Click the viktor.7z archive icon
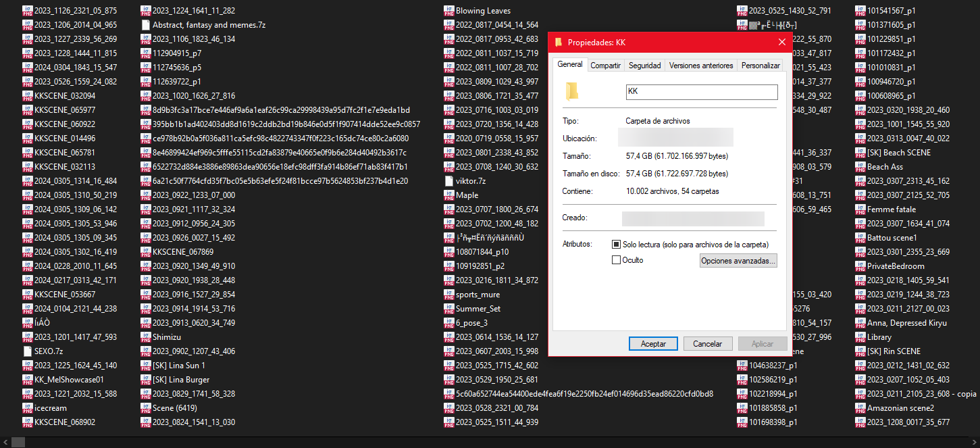The height and width of the screenshot is (448, 980). tap(448, 181)
